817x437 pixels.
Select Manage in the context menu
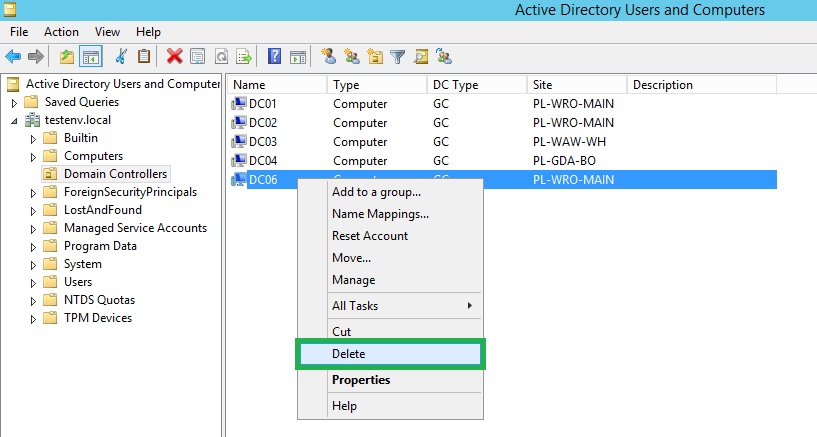coord(390,280)
